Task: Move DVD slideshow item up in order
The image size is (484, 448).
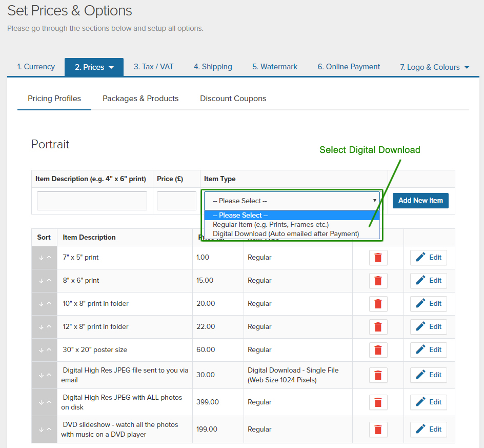Action: (x=49, y=430)
